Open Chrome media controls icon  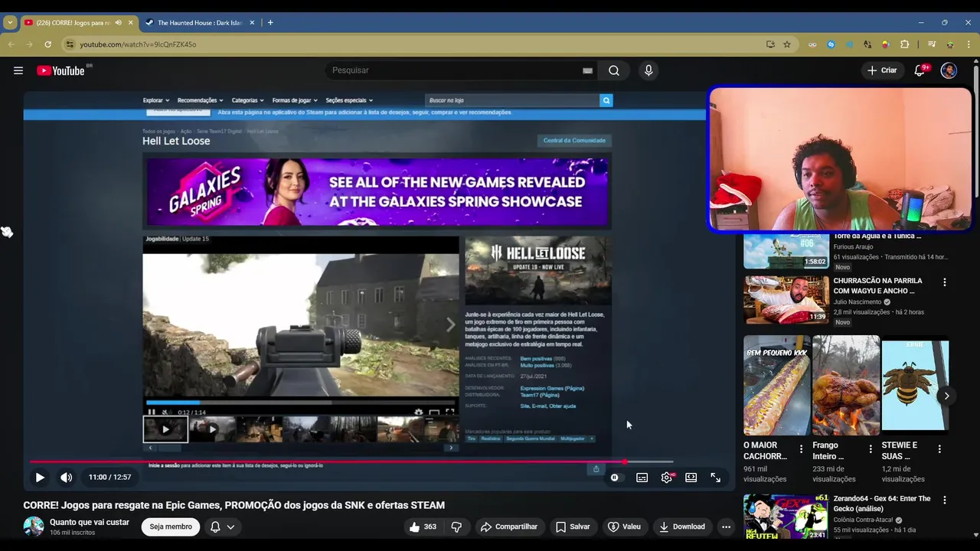coord(932,44)
